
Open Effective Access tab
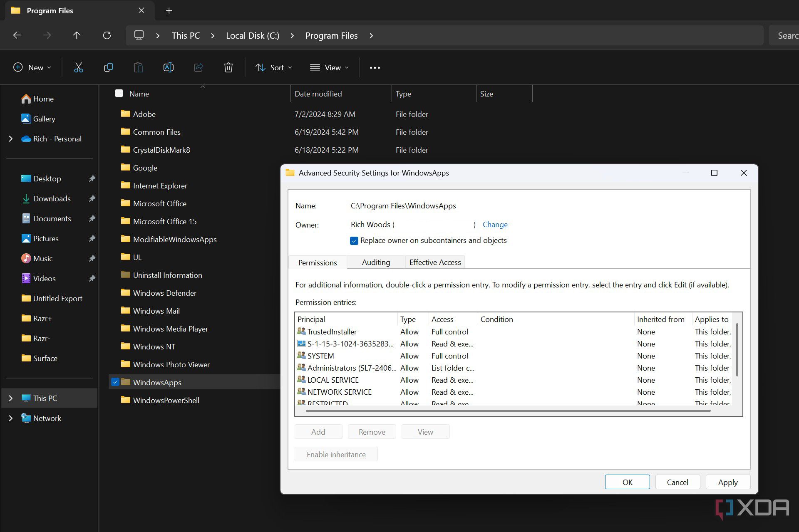tap(435, 262)
